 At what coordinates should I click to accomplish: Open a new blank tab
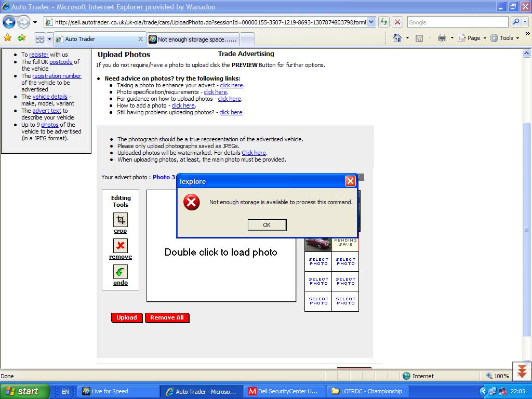247,39
